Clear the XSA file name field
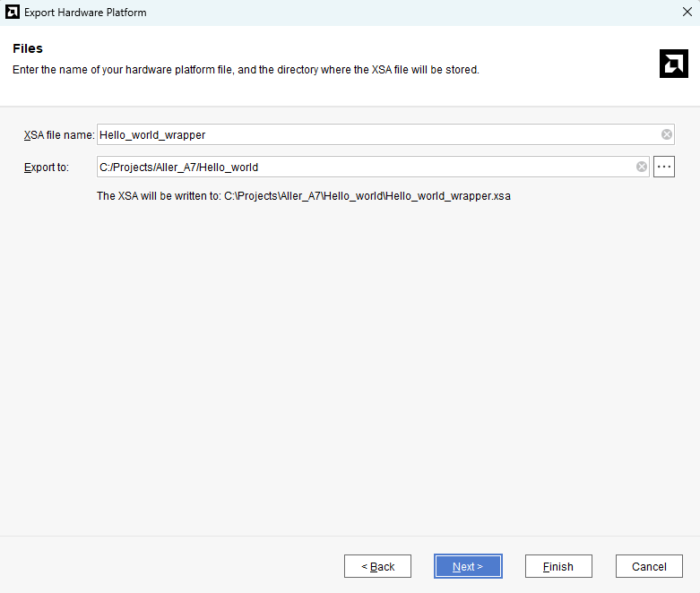The height and width of the screenshot is (593, 700). (666, 134)
